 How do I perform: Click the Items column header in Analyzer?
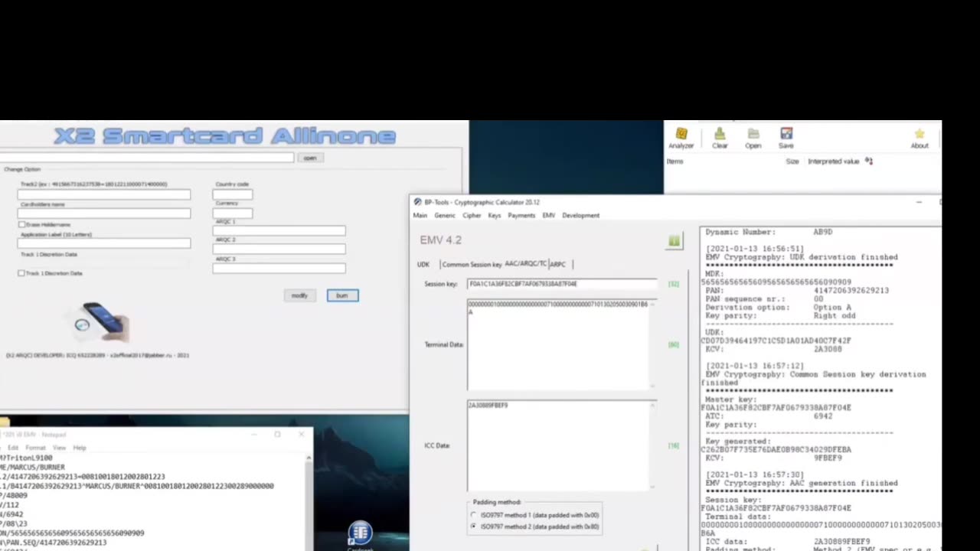[675, 161]
